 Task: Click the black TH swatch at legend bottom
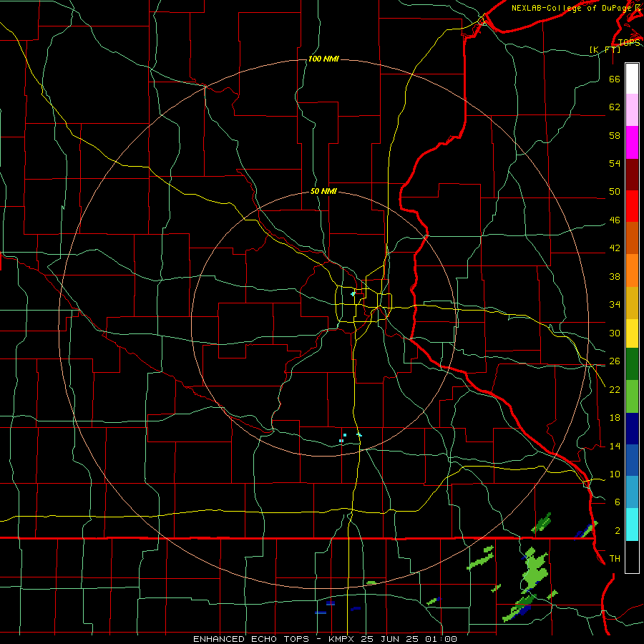tap(632, 557)
